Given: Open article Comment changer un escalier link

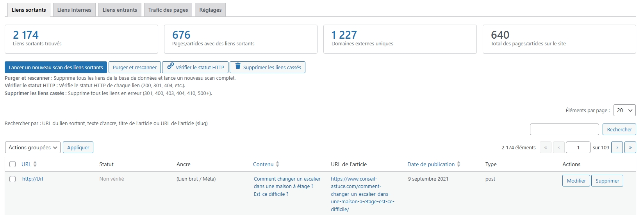Looking at the screenshot, I should 287,186.
